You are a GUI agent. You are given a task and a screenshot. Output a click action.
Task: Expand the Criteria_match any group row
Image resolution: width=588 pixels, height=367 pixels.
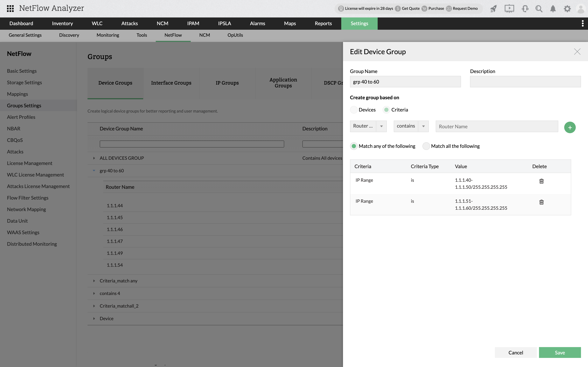[x=94, y=281]
